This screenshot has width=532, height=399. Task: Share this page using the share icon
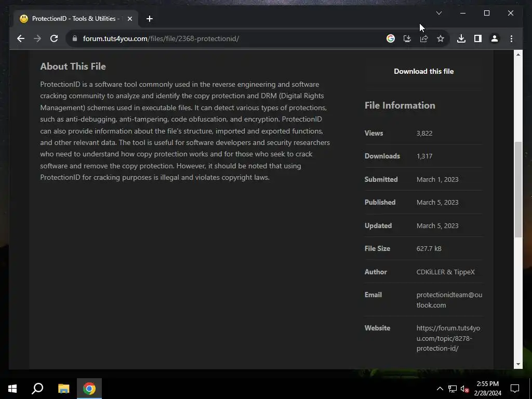click(x=424, y=38)
